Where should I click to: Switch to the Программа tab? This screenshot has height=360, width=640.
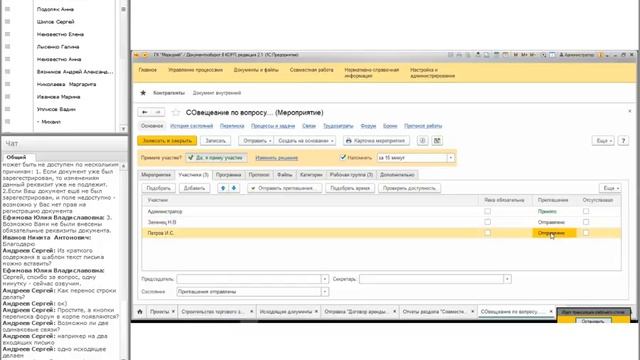228,175
